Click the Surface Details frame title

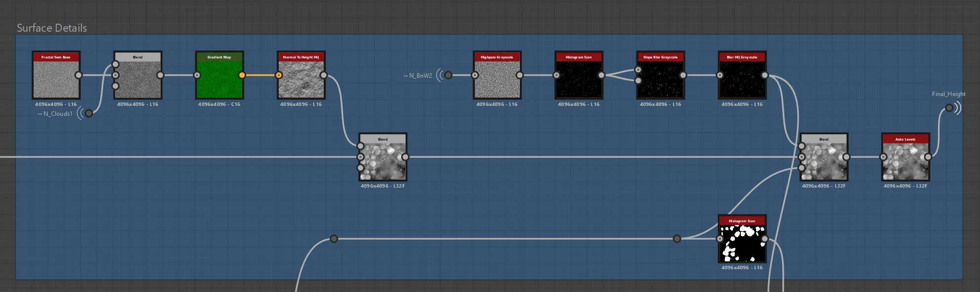point(52,28)
